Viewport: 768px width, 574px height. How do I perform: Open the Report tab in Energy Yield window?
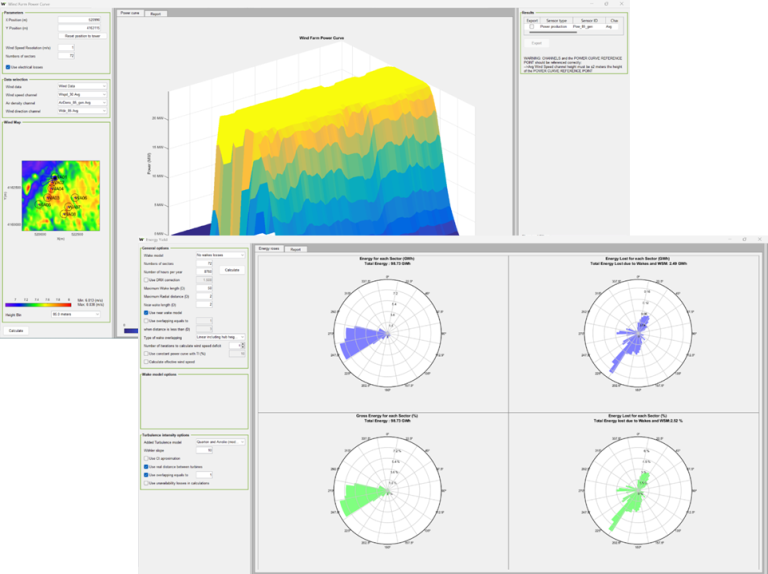[x=295, y=248]
